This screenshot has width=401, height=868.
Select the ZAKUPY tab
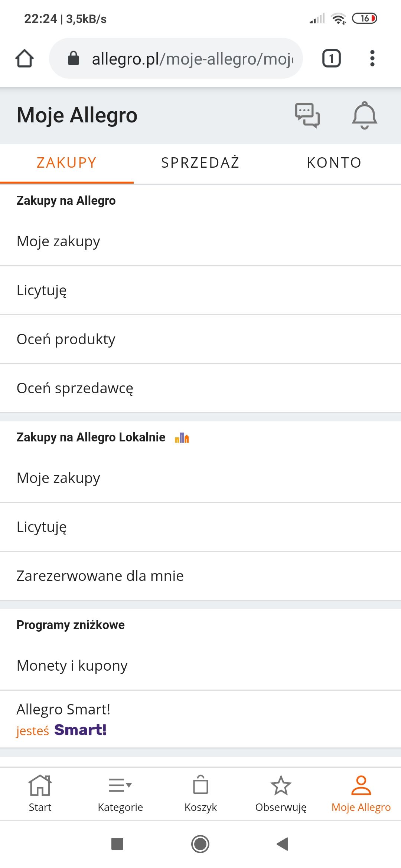(x=67, y=163)
